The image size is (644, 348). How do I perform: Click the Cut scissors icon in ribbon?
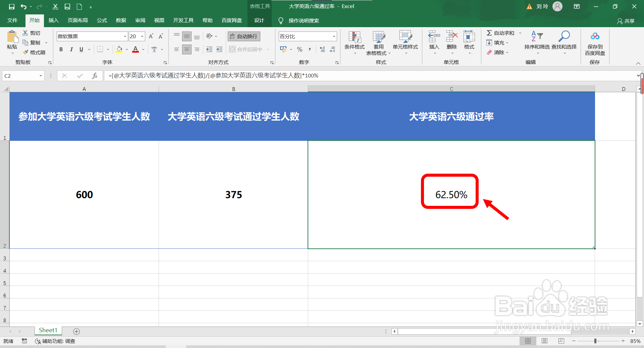click(x=25, y=33)
